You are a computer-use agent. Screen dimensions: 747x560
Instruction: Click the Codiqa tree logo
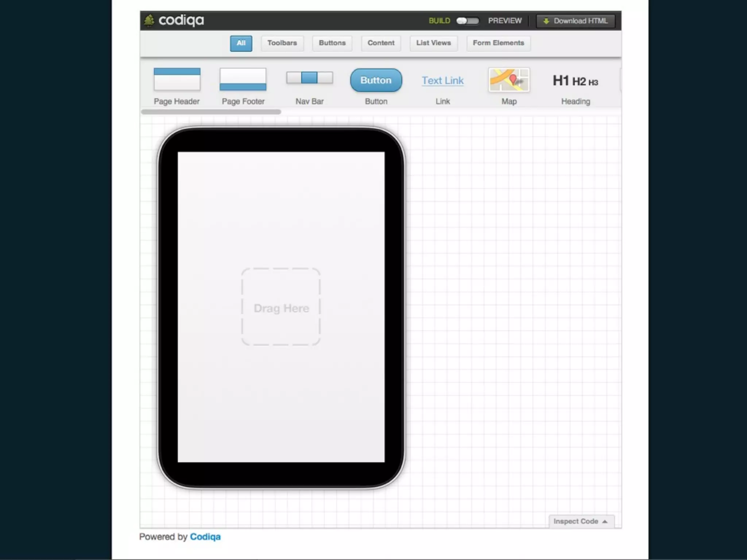[149, 20]
